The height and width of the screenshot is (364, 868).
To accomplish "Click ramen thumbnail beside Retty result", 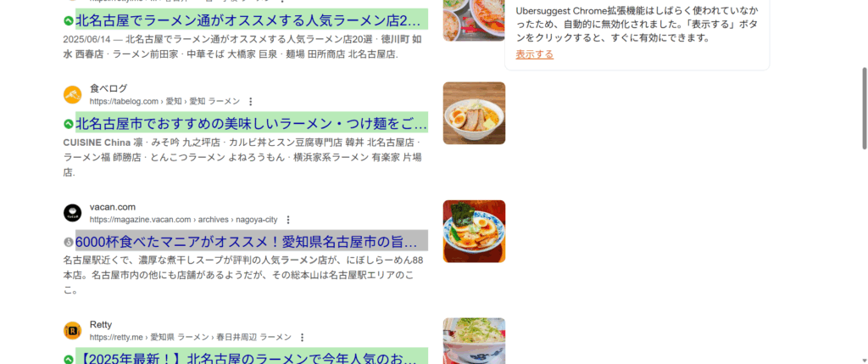I will [x=474, y=341].
